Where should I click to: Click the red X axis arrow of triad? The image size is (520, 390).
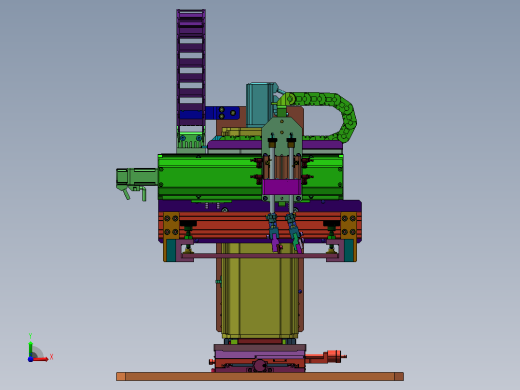tap(41, 359)
